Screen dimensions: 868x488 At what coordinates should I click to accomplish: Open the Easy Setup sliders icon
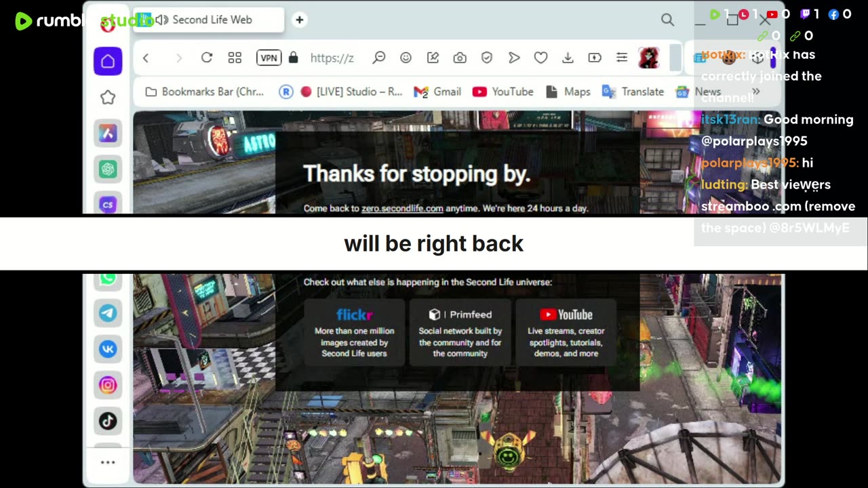(x=622, y=58)
